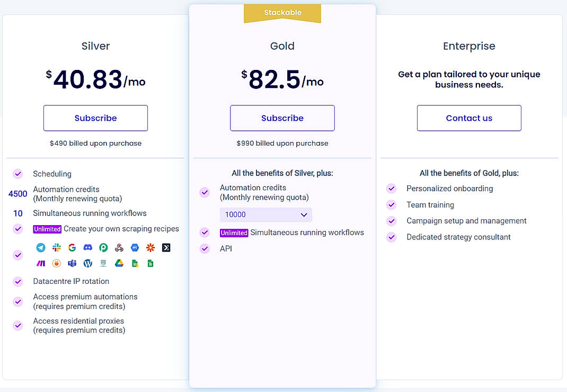
Task: Click the Unlimited badge next to scraping recipes
Action: 47,228
